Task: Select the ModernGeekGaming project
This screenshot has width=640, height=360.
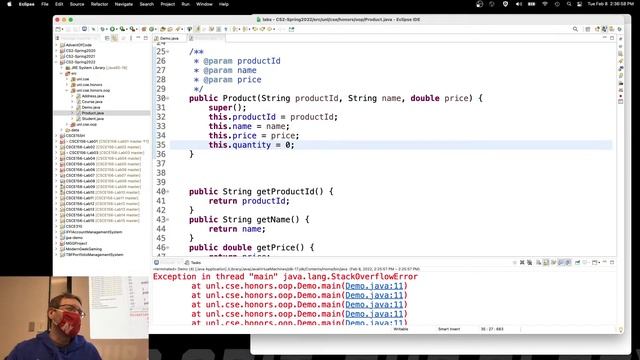Action: [x=84, y=249]
